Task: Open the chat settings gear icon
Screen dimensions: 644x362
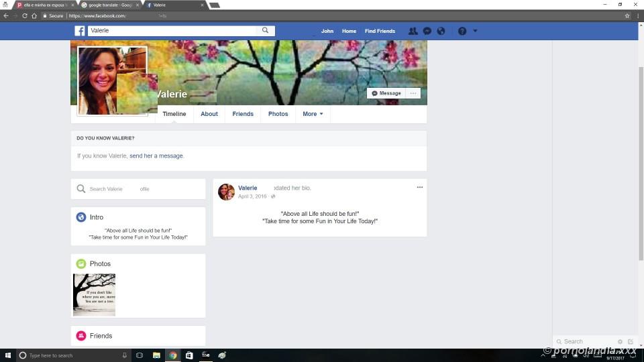Action: click(620, 342)
